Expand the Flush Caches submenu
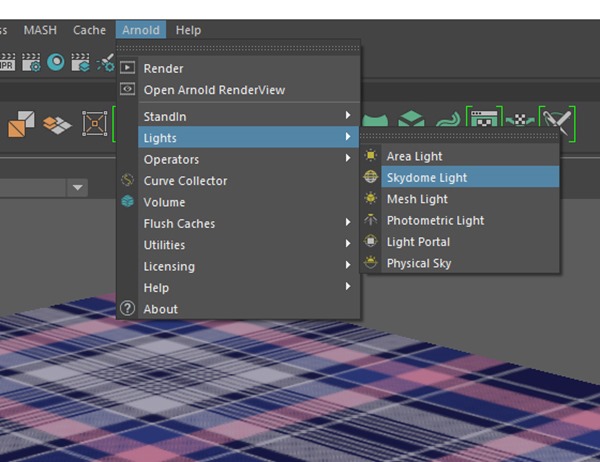 click(x=248, y=224)
